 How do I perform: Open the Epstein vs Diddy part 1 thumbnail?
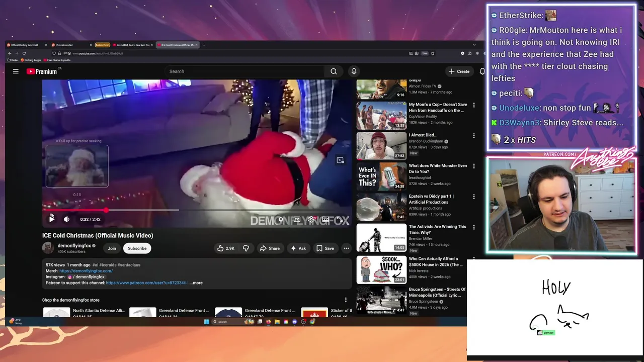381,207
